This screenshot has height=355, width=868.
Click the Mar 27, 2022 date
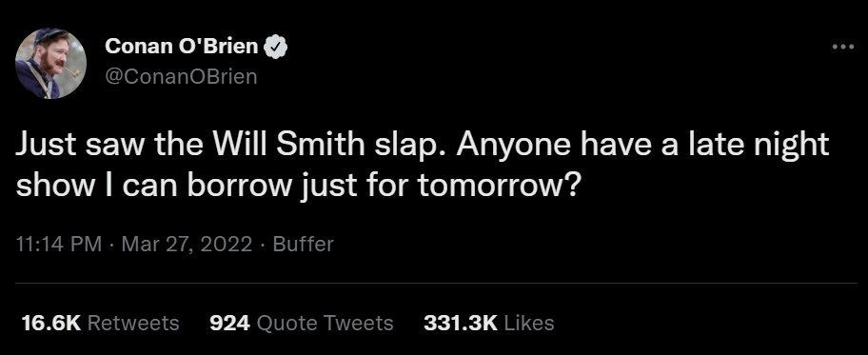187,245
